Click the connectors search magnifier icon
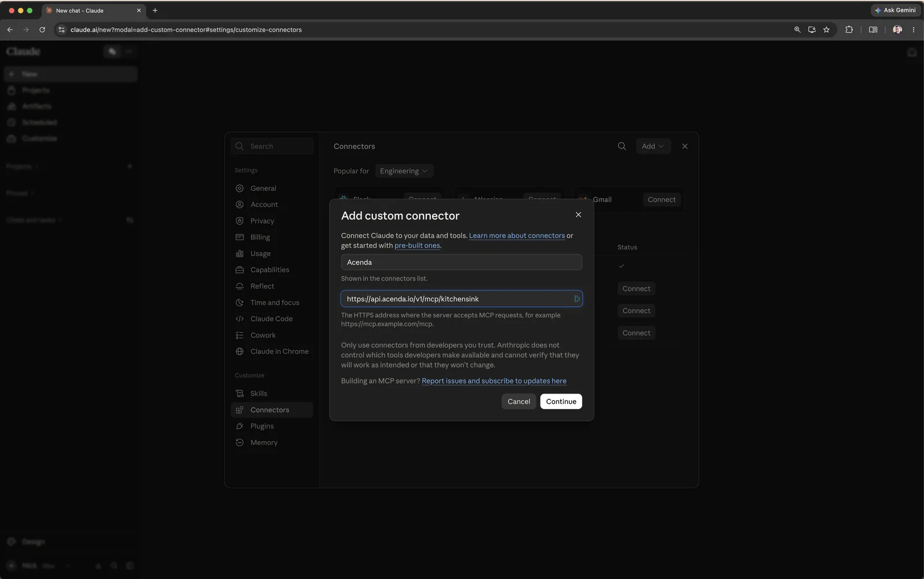 tap(622, 146)
